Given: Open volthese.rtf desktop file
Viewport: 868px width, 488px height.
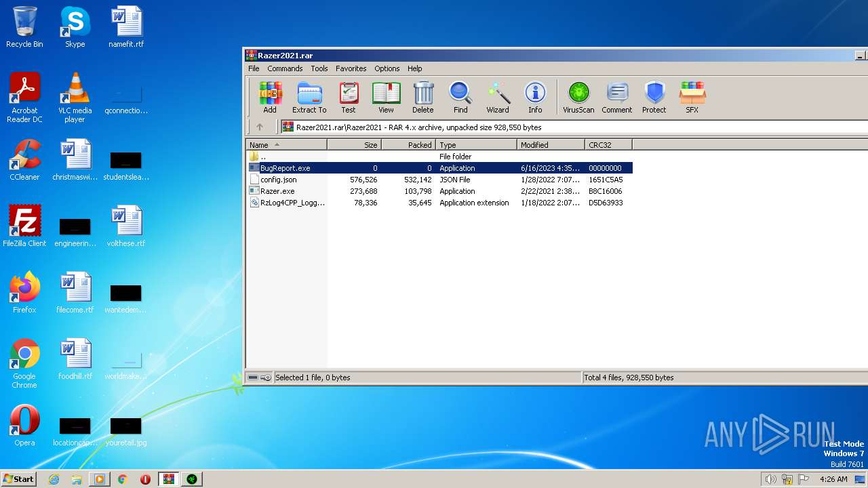Looking at the screenshot, I should pos(126,227).
